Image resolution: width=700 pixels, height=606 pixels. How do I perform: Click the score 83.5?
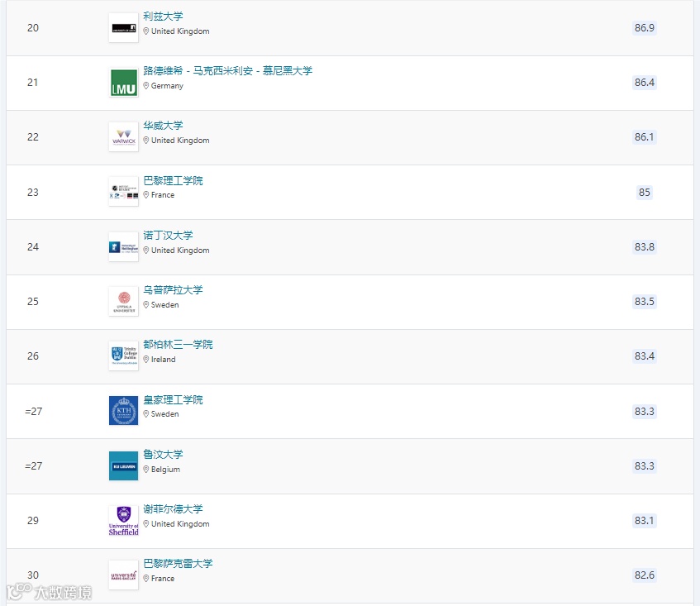coord(644,302)
